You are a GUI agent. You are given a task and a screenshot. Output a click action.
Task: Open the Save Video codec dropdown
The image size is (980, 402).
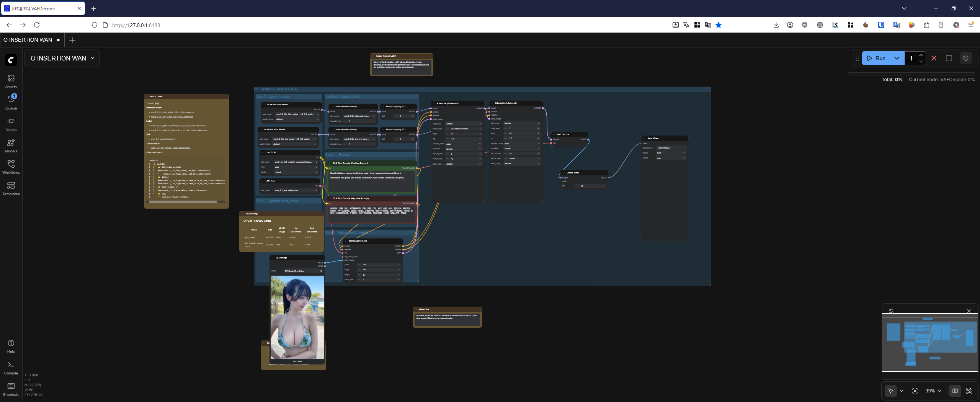[x=671, y=158]
